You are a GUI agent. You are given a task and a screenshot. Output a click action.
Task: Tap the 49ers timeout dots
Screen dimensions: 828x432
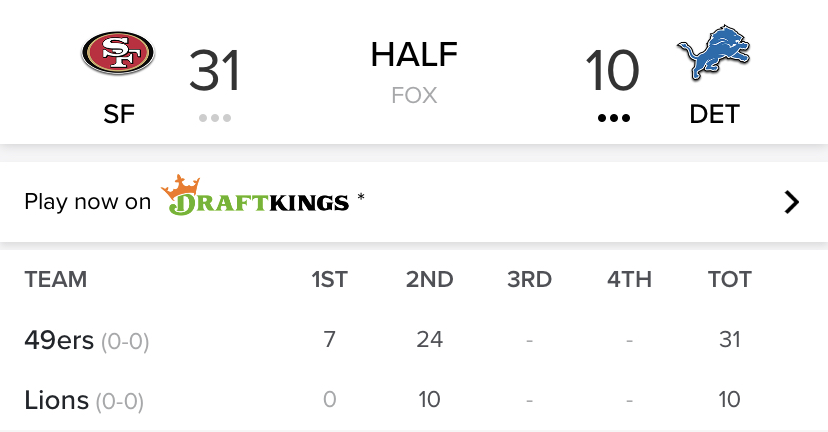[x=215, y=118]
